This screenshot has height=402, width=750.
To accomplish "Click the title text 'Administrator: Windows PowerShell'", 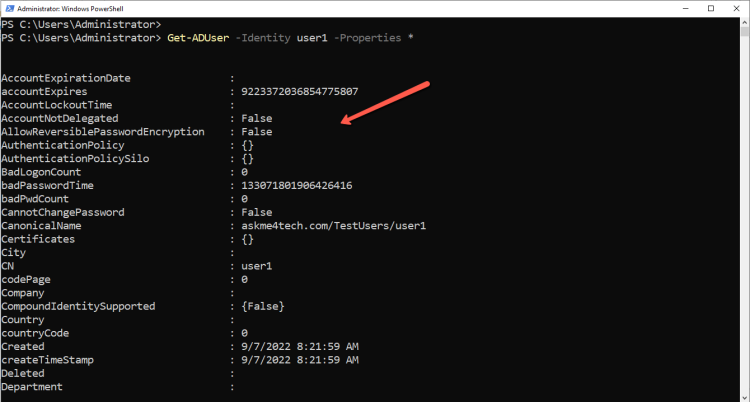I will click(90, 9).
